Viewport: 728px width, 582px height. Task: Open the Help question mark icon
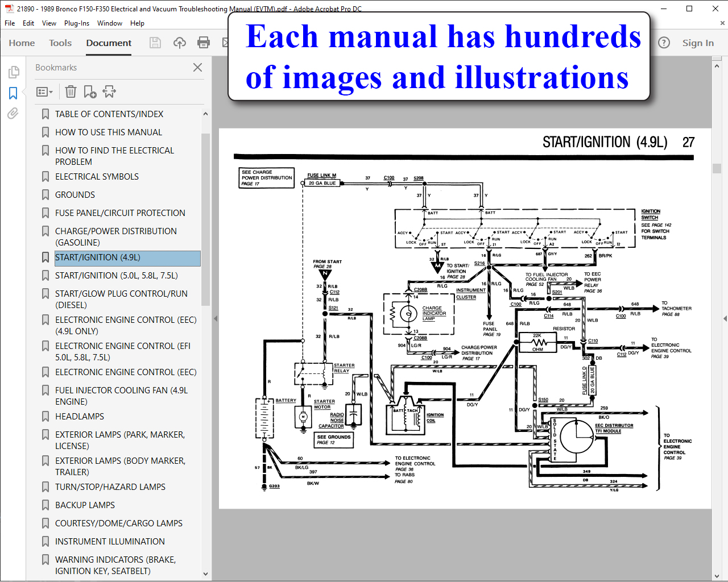[664, 43]
